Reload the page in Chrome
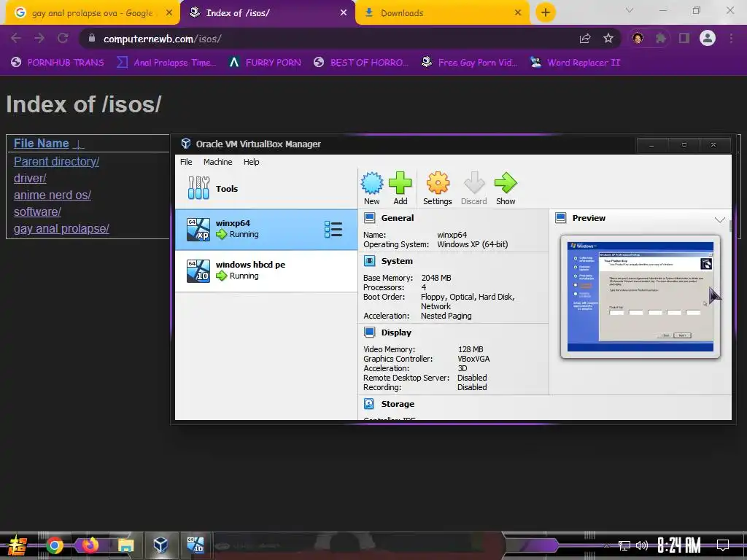 coord(63,38)
